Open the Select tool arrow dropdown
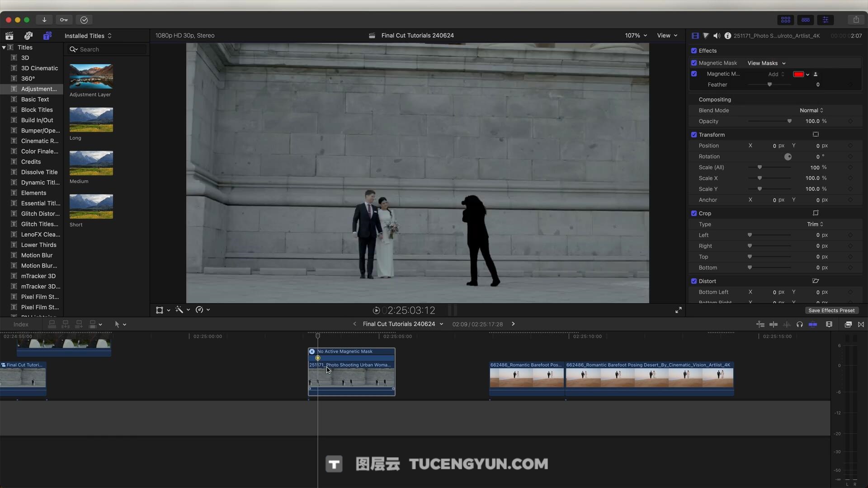Image resolution: width=868 pixels, height=488 pixels. click(x=120, y=324)
